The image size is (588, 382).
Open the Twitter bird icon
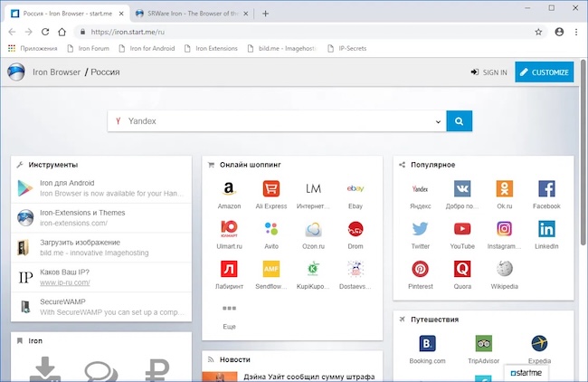(420, 228)
